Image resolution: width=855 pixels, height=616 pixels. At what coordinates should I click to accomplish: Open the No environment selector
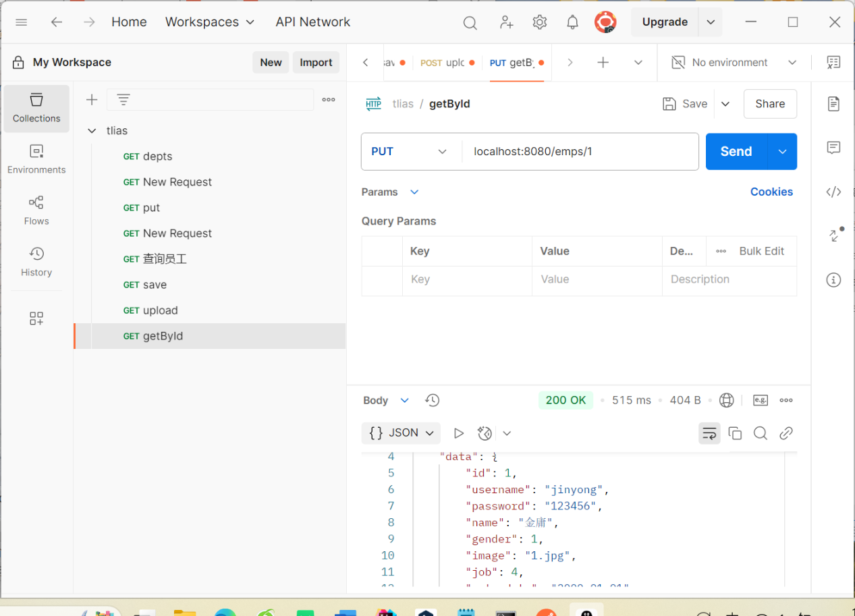(734, 62)
